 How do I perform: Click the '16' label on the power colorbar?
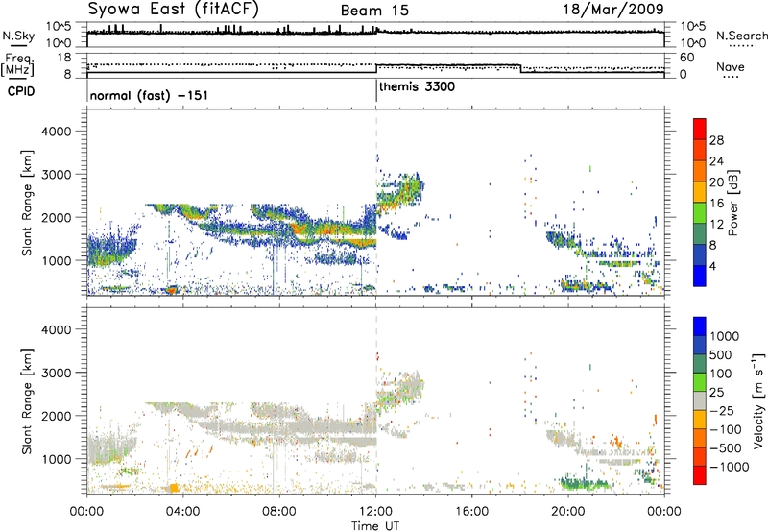click(716, 204)
